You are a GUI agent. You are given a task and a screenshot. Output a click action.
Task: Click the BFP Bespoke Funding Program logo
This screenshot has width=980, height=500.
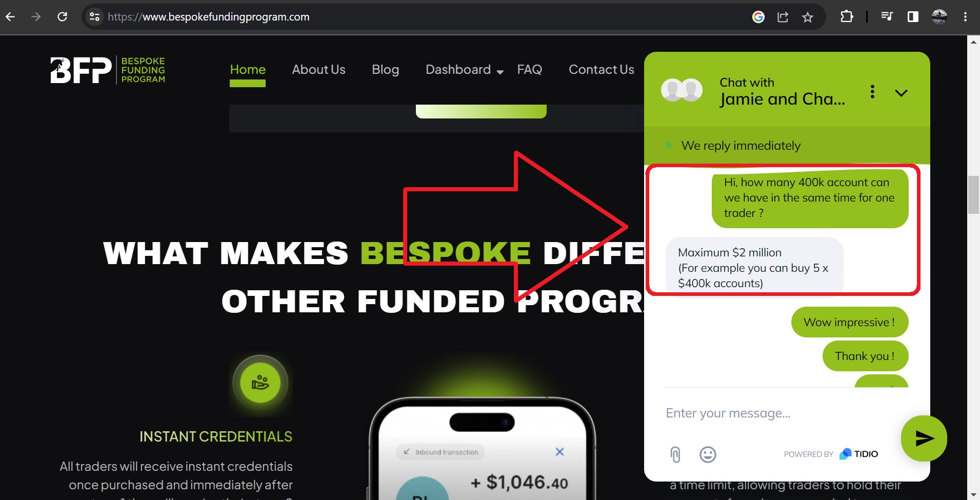coord(108,70)
